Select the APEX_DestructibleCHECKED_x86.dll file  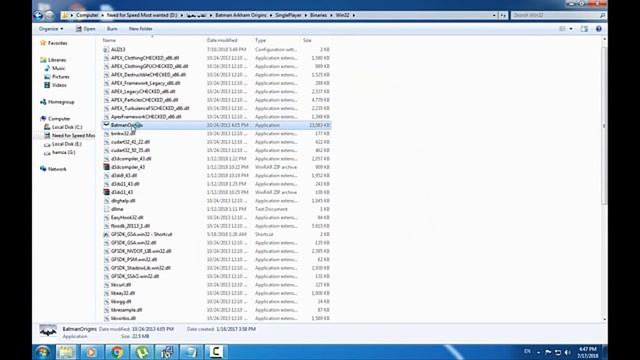coord(148,75)
